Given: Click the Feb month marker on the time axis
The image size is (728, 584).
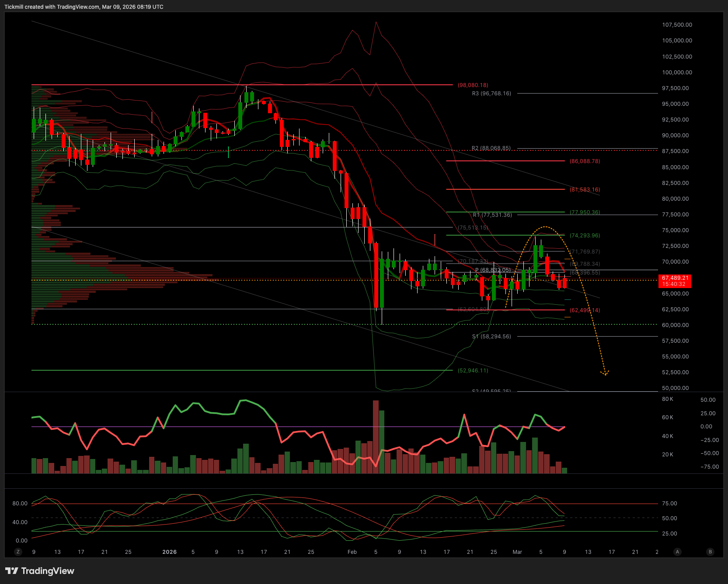Looking at the screenshot, I should (x=352, y=552).
